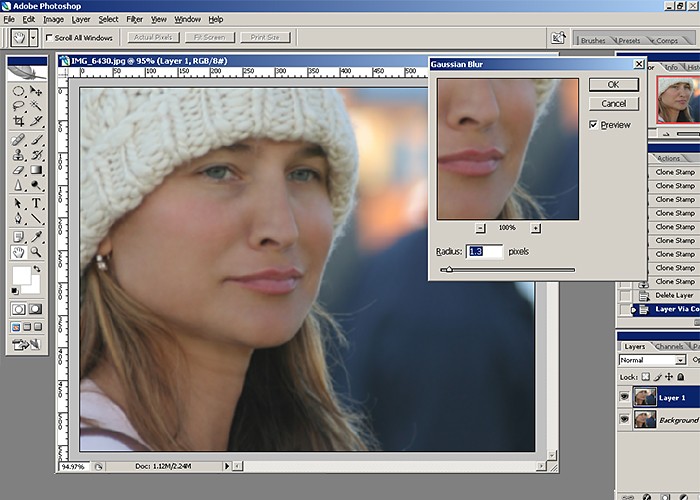The width and height of the screenshot is (700, 500).
Task: Select the Slice tool
Action: [36, 121]
